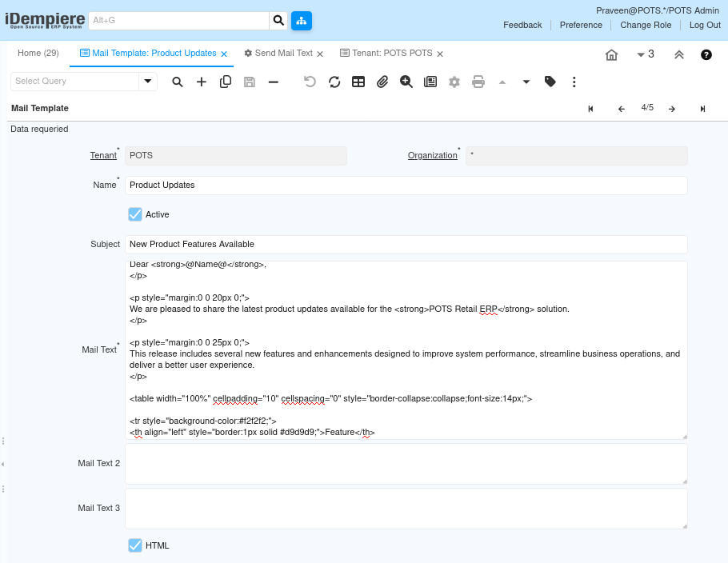Click the Organization field label link

click(432, 155)
